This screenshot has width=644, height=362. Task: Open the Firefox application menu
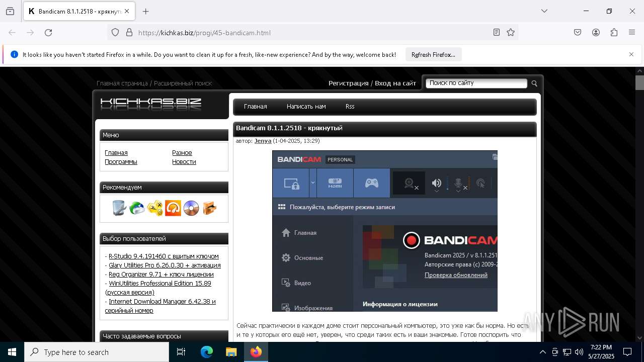click(632, 33)
